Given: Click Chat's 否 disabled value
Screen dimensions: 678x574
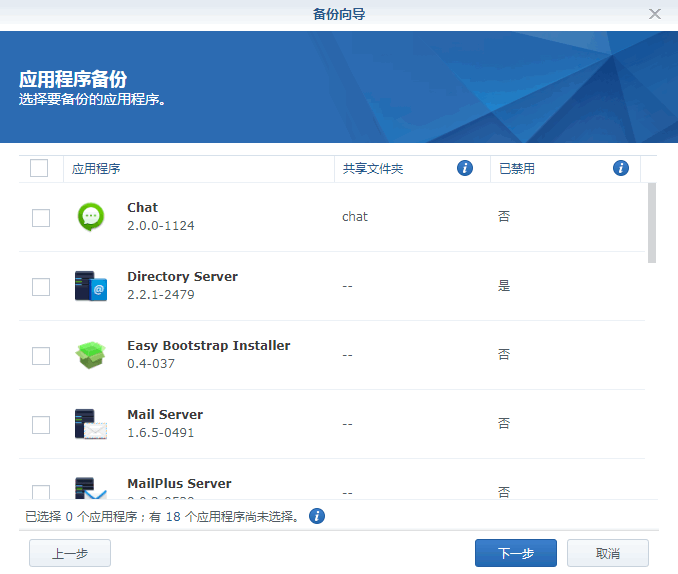Looking at the screenshot, I should point(504,216).
